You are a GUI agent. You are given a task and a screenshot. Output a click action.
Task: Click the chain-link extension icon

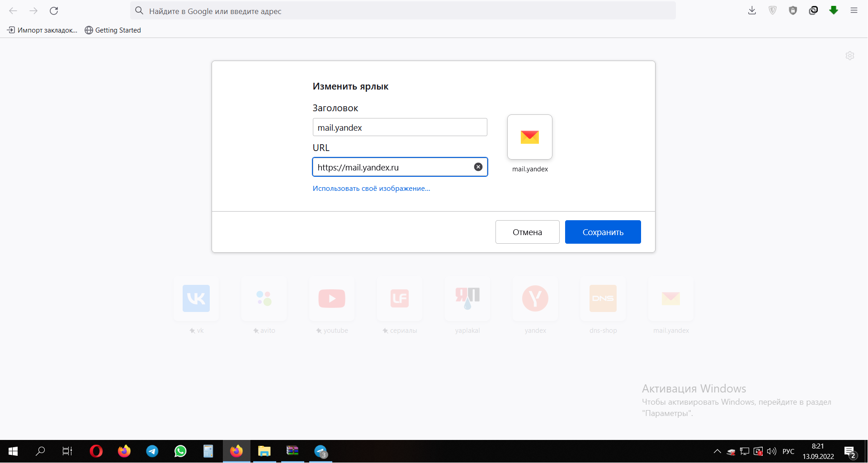pos(813,10)
